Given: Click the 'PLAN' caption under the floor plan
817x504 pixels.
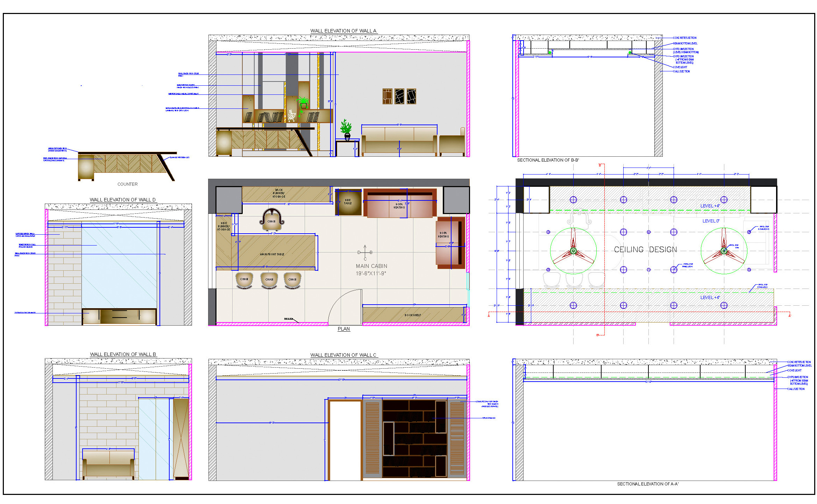Looking at the screenshot, I should click(x=343, y=329).
